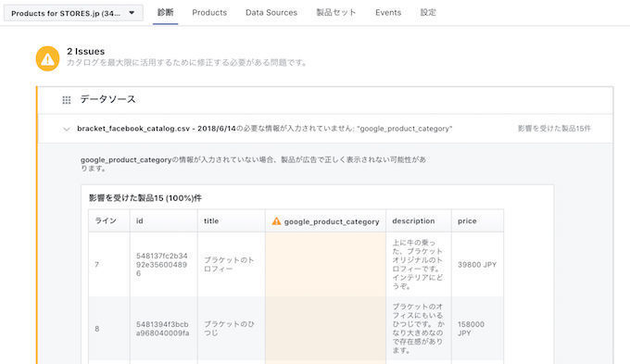Switch to the 診断 tab
This screenshot has width=630, height=364.
tap(166, 12)
